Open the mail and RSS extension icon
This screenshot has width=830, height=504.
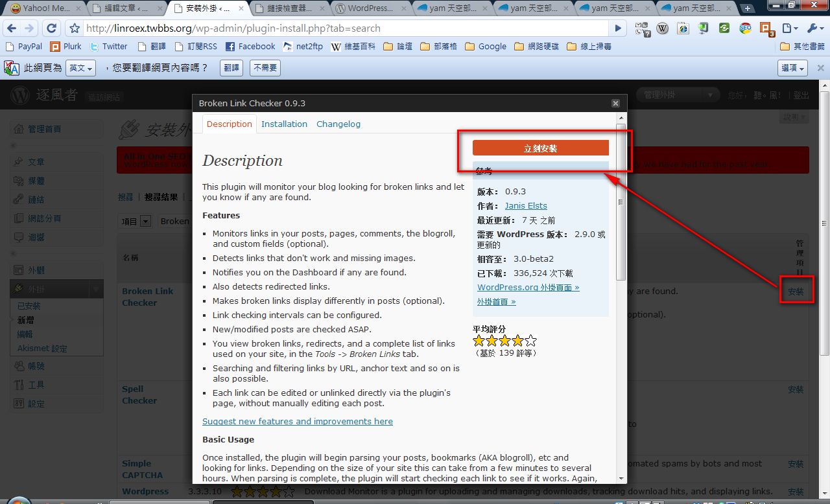[642, 29]
